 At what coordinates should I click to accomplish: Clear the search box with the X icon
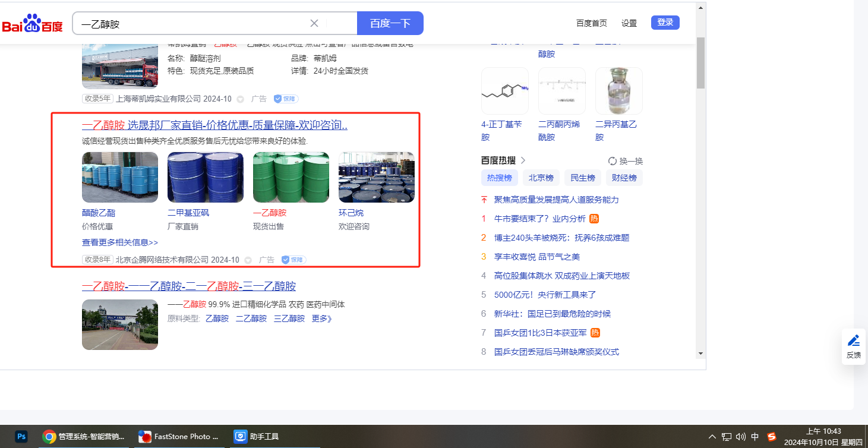(x=314, y=23)
